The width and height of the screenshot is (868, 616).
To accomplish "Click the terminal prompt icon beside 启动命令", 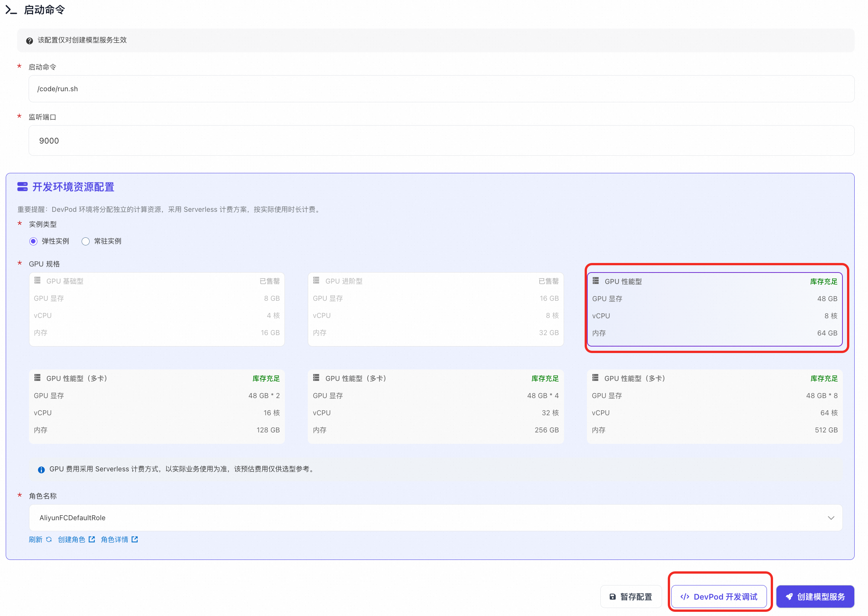I will 11,10.
